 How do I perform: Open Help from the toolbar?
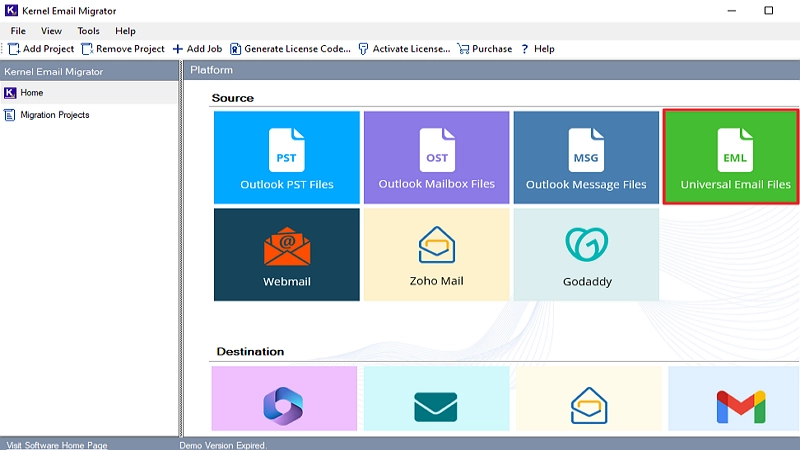pyautogui.click(x=538, y=49)
